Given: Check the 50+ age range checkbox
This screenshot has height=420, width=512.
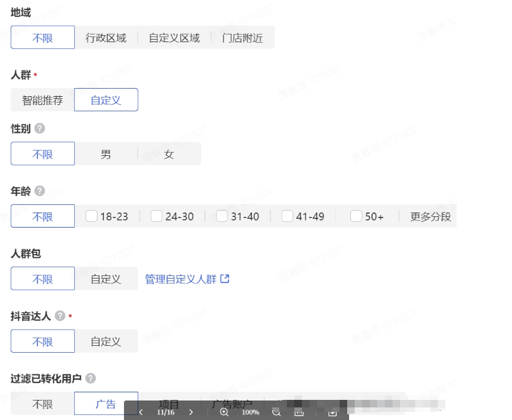Looking at the screenshot, I should tap(356, 216).
